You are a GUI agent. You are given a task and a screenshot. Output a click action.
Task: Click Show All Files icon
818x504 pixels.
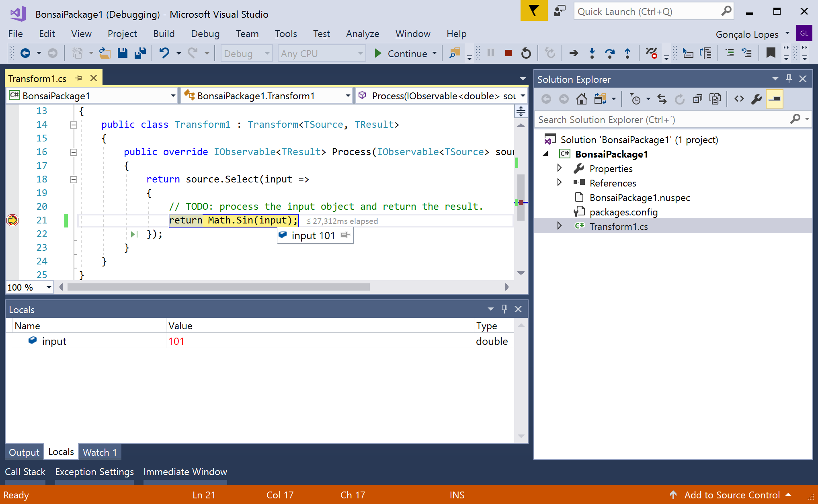tap(715, 99)
